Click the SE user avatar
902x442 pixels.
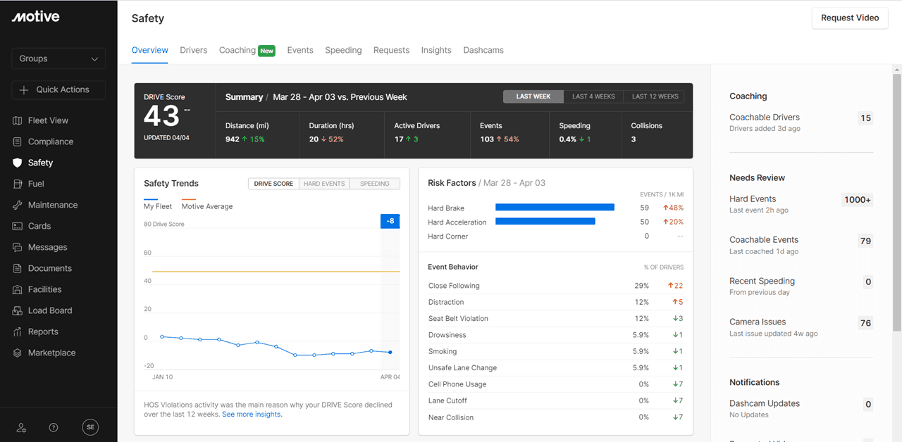click(90, 427)
